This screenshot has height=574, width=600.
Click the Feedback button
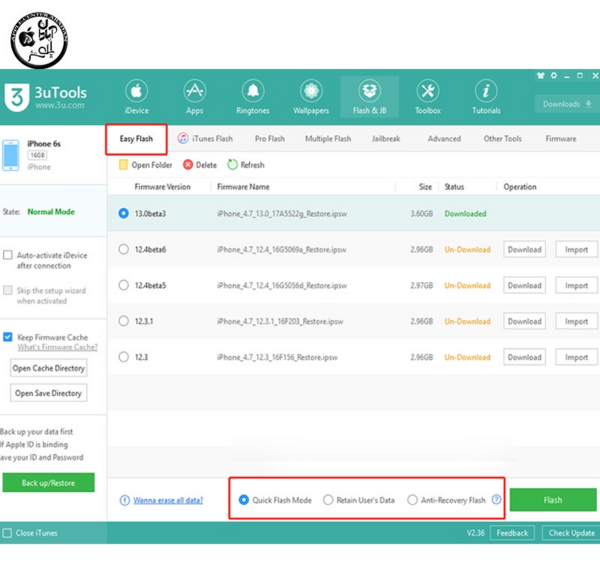[x=512, y=533]
